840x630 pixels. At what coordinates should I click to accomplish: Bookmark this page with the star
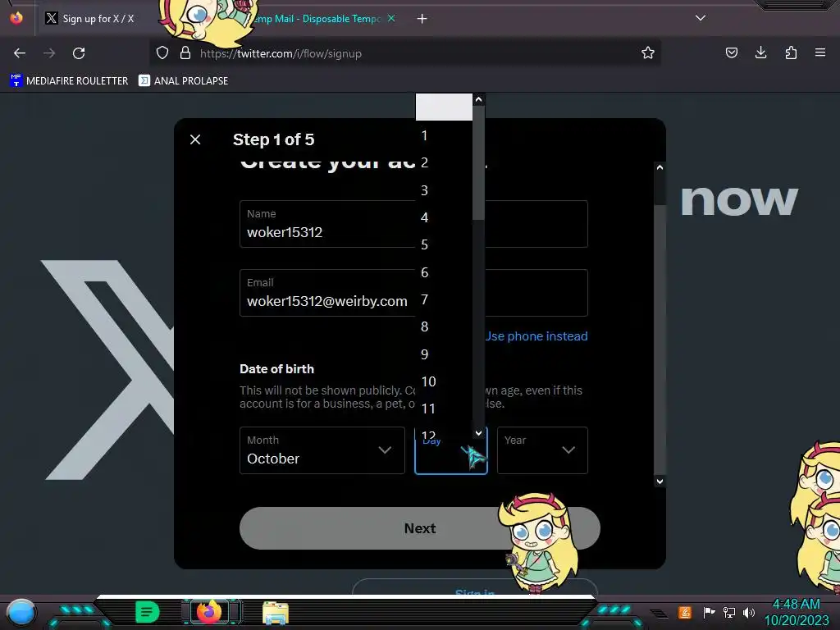point(648,52)
